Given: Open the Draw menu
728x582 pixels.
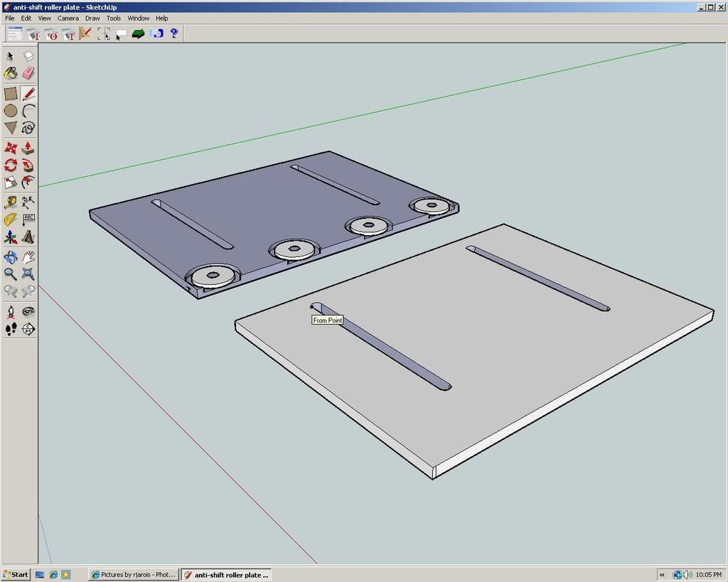Looking at the screenshot, I should click(92, 18).
